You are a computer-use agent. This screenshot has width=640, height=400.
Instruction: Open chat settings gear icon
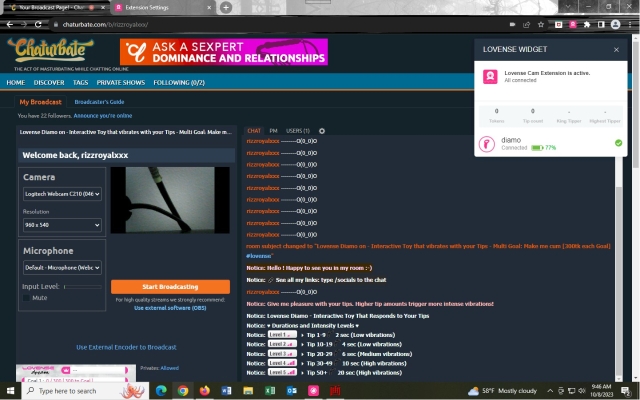tap(321, 131)
